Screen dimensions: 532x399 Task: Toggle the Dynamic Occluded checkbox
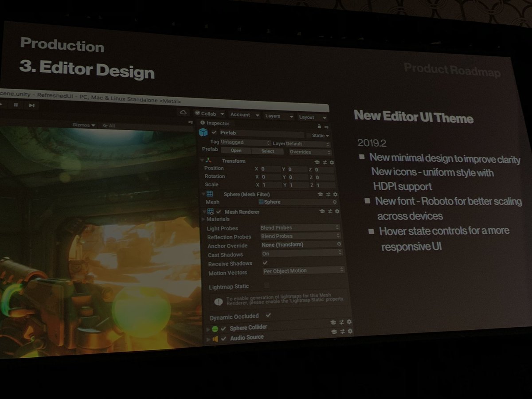pyautogui.click(x=268, y=315)
